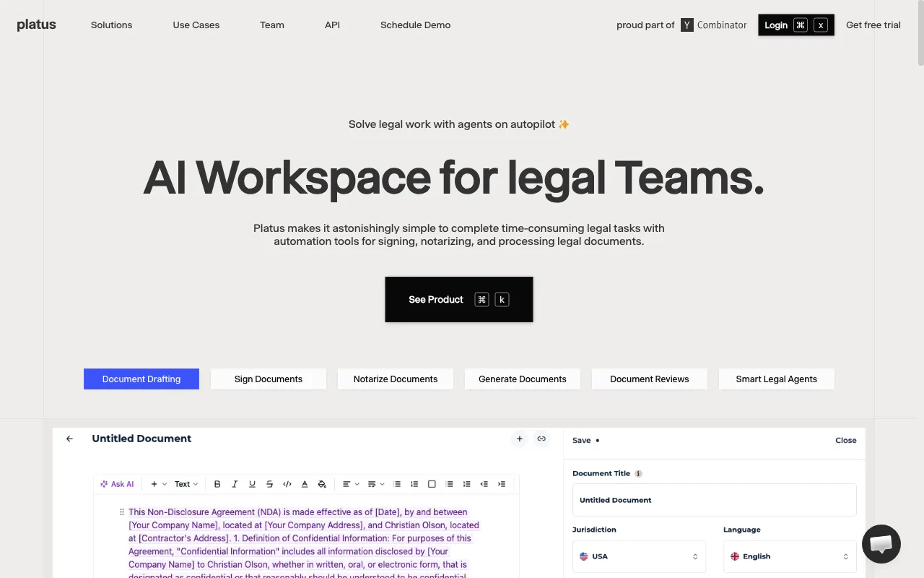Switch to the Generate Documents tab

[x=523, y=379]
